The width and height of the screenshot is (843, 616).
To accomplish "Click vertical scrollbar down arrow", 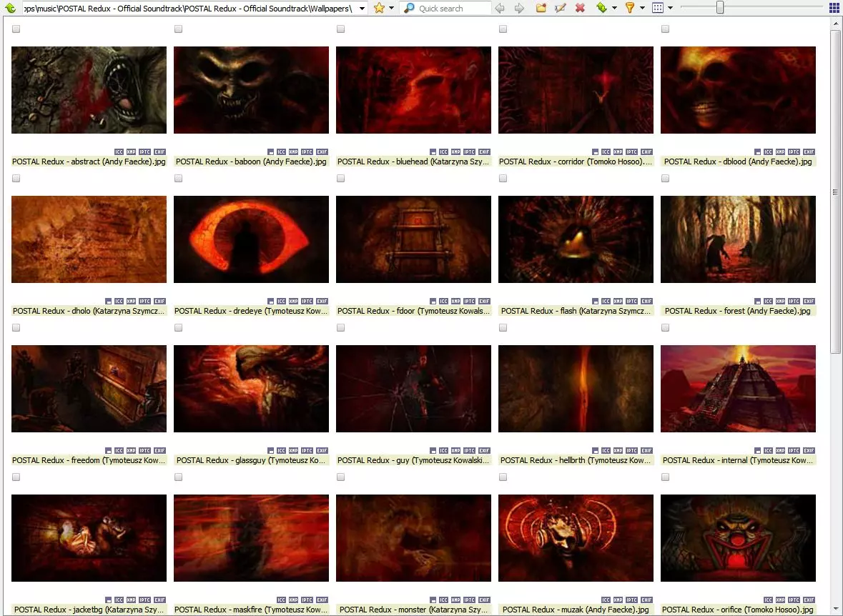I will (835, 610).
